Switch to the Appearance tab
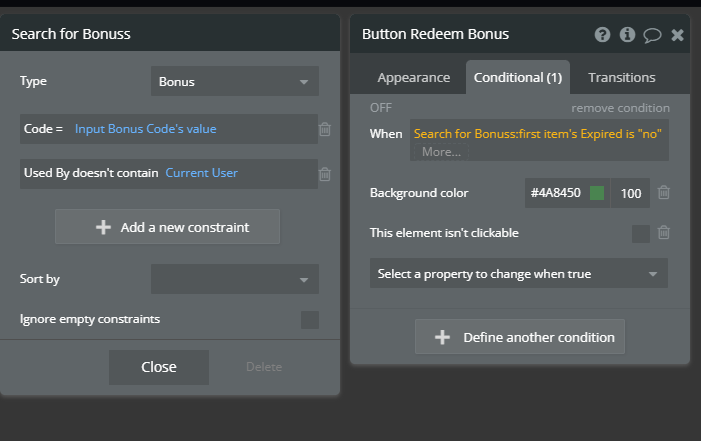This screenshot has width=701, height=441. 413,77
